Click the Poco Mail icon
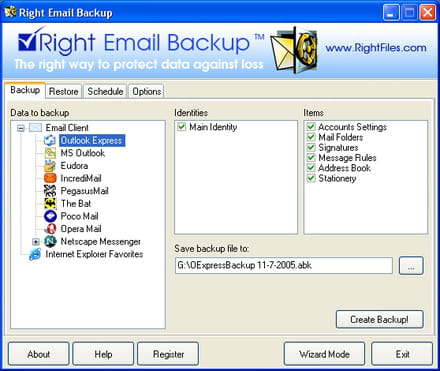Screen dimensions: 440x371 click(50, 216)
